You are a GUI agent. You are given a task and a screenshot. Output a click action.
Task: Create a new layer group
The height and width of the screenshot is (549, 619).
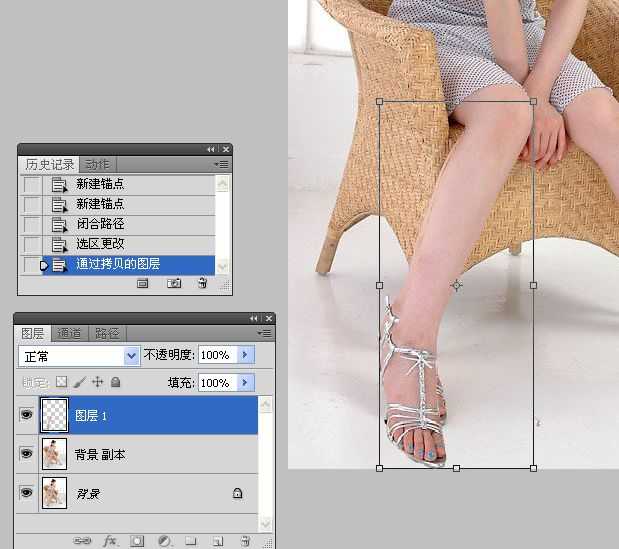click(191, 541)
